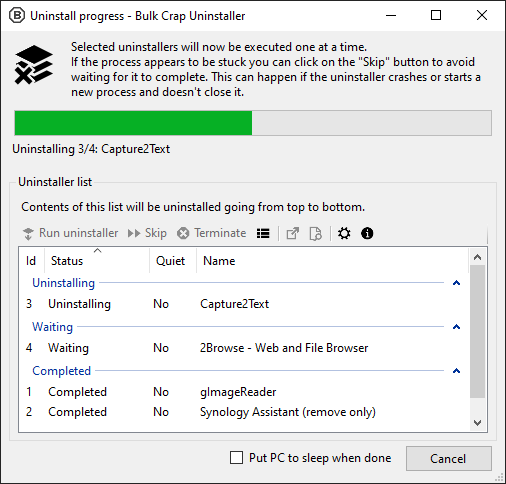Close the Uninstall progress window
Screen dimensions: 506x484
click(482, 15)
